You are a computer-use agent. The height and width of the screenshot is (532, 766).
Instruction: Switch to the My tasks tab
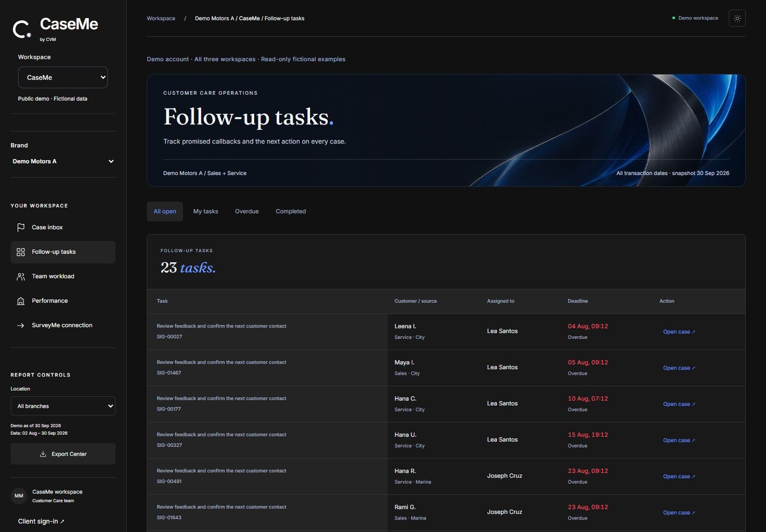click(x=206, y=211)
